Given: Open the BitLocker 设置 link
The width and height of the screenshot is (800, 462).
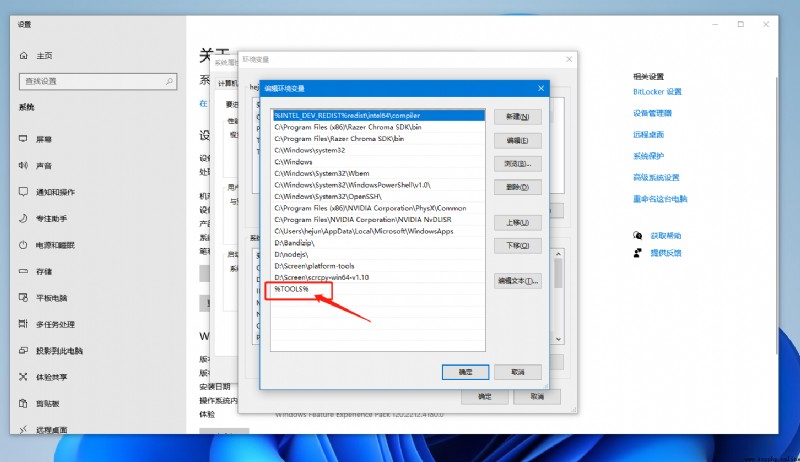Looking at the screenshot, I should pyautogui.click(x=657, y=92).
